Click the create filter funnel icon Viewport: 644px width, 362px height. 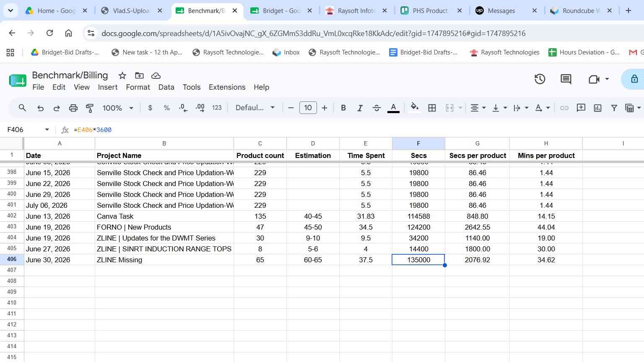tap(614, 108)
